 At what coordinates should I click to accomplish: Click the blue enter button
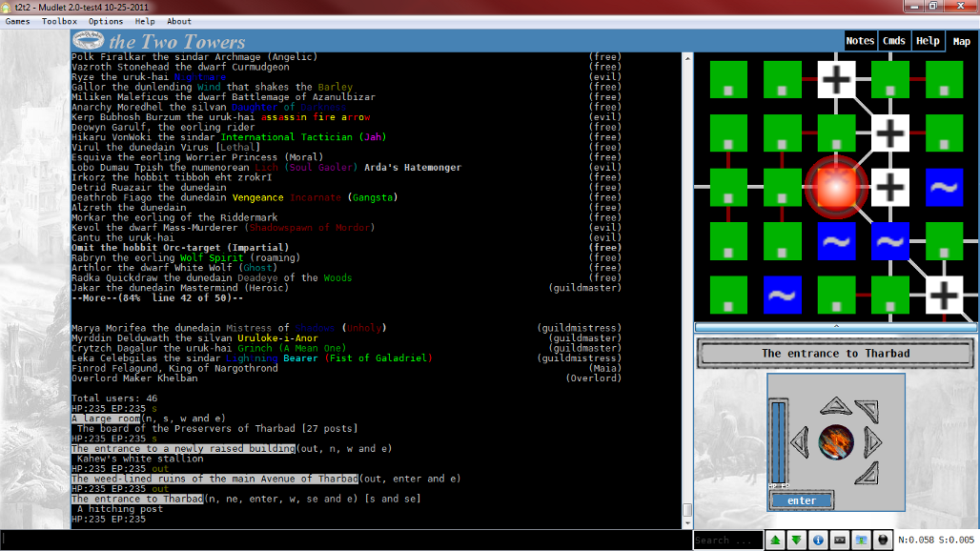click(x=801, y=500)
